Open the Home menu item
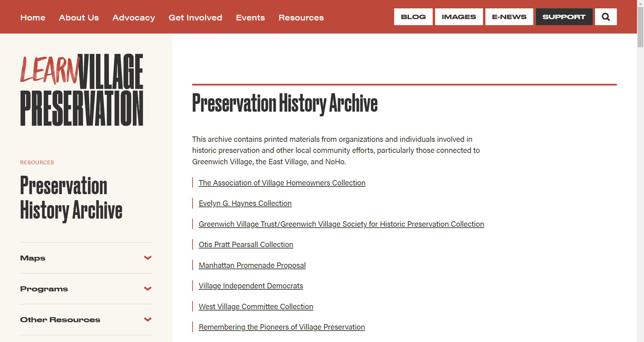The image size is (644, 342). click(33, 17)
